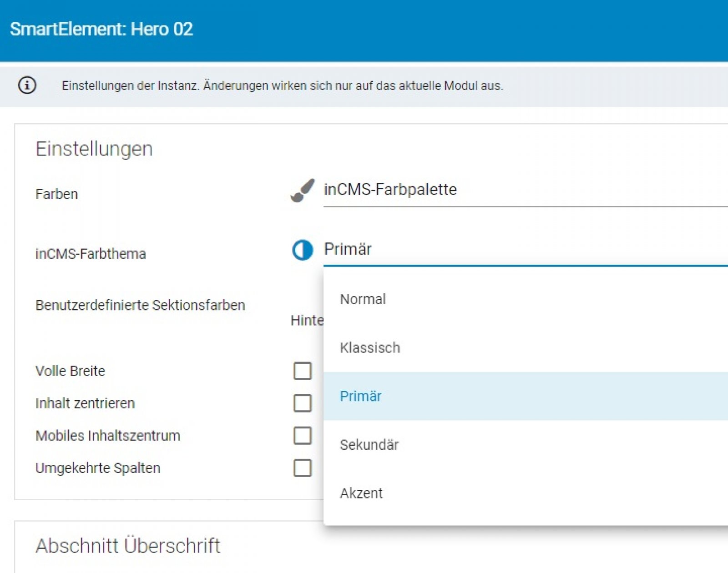Collapse the Primär color theme dropdown
The height and width of the screenshot is (573, 728).
tap(523, 249)
